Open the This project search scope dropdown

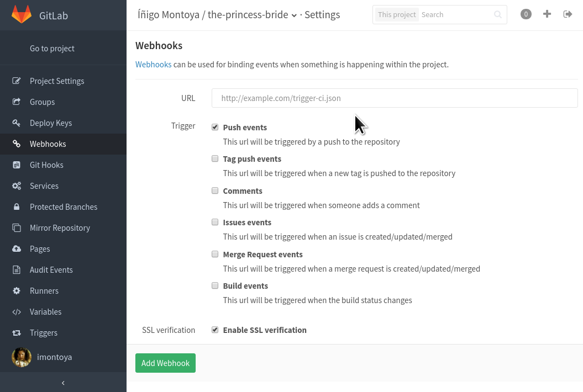397,14
